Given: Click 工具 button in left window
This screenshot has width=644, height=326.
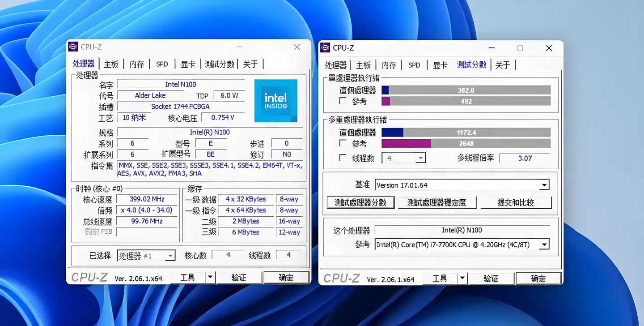Looking at the screenshot, I should [188, 278].
